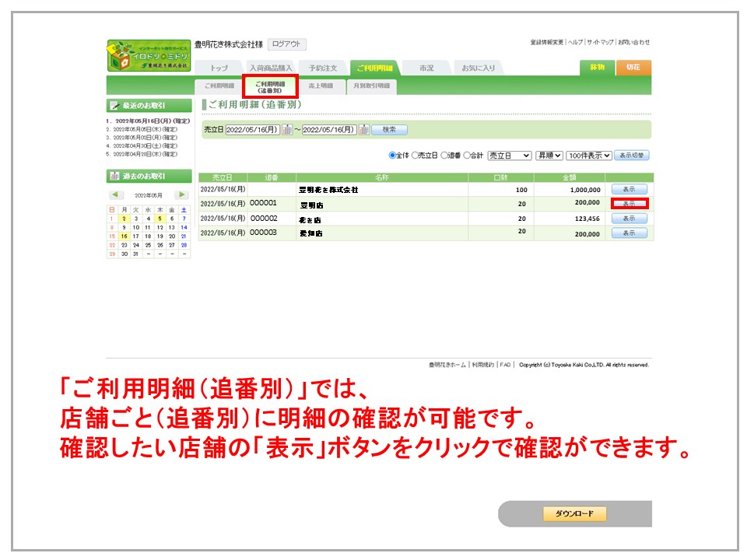Select the 売立日 radio button

coord(415,156)
